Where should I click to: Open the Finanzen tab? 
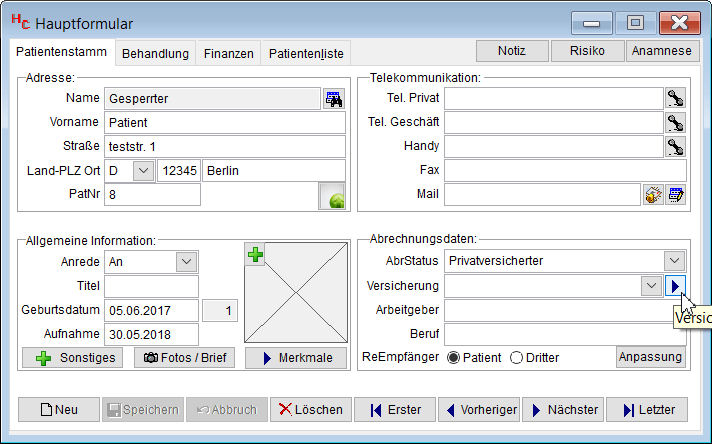pos(228,53)
